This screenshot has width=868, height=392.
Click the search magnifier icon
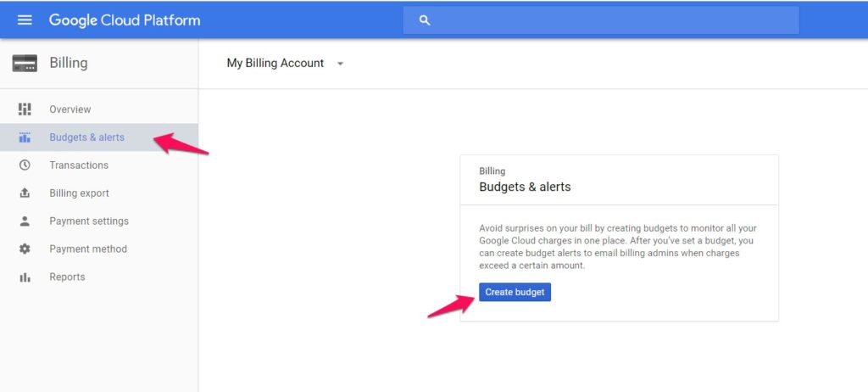[426, 20]
